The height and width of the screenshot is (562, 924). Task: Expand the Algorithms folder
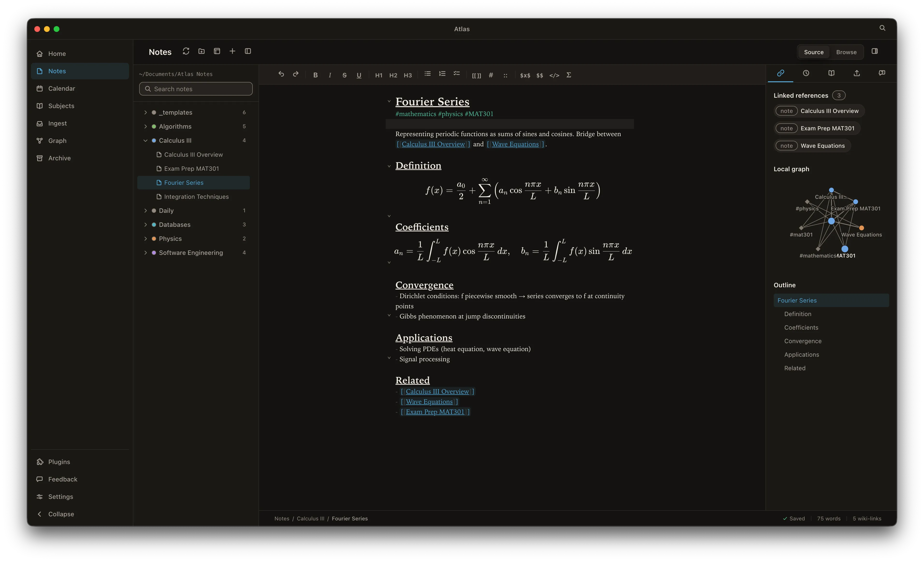(x=145, y=126)
